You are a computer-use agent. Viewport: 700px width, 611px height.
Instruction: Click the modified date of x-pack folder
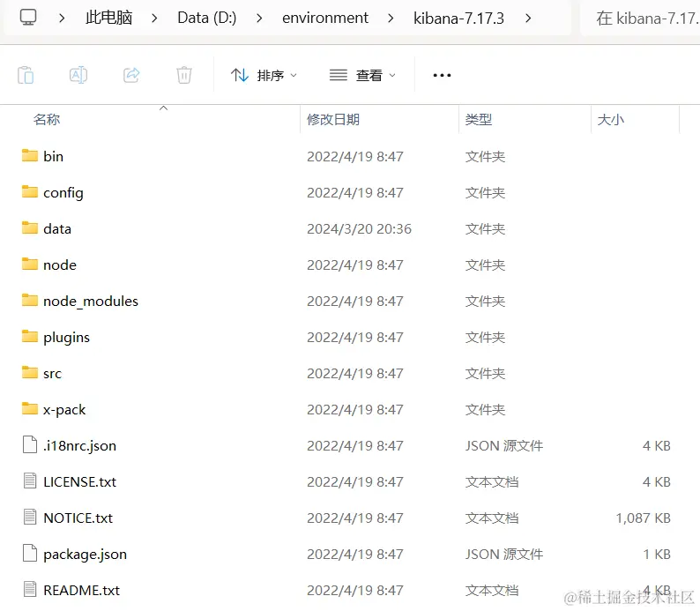pyautogui.click(x=355, y=410)
